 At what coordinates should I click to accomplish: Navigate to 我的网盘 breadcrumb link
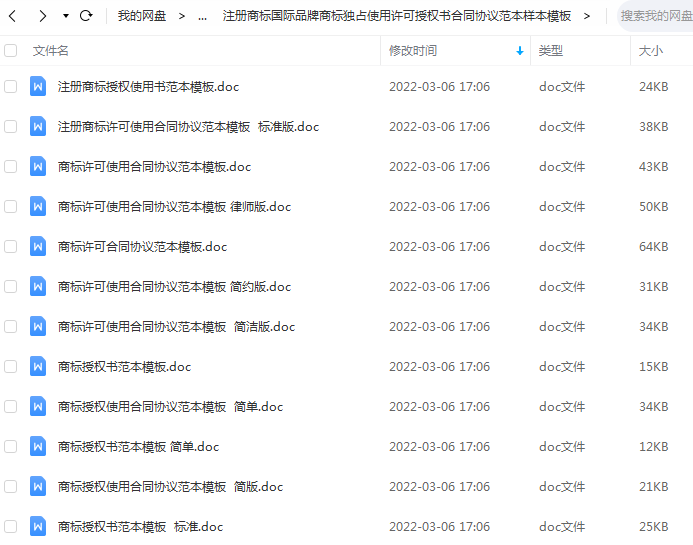click(142, 16)
